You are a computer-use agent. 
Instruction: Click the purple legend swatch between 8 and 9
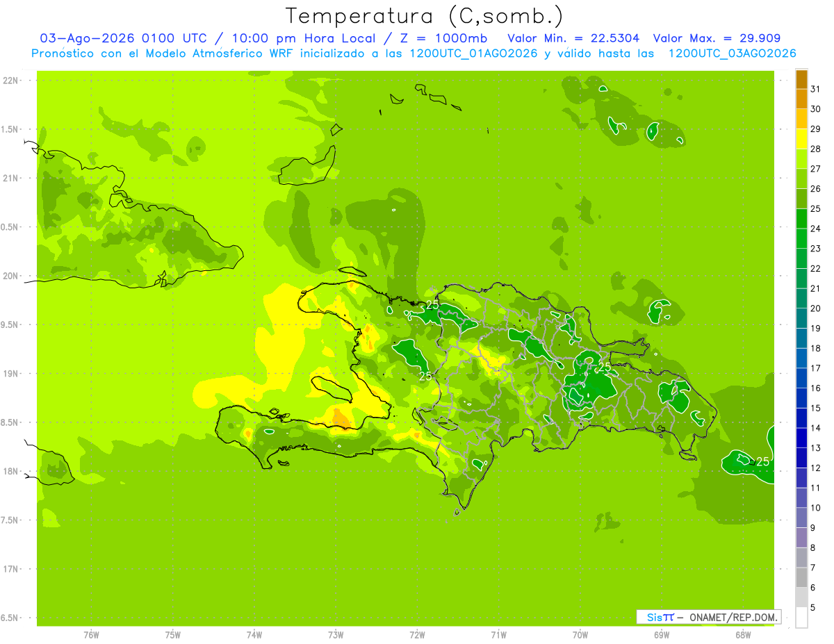801,538
